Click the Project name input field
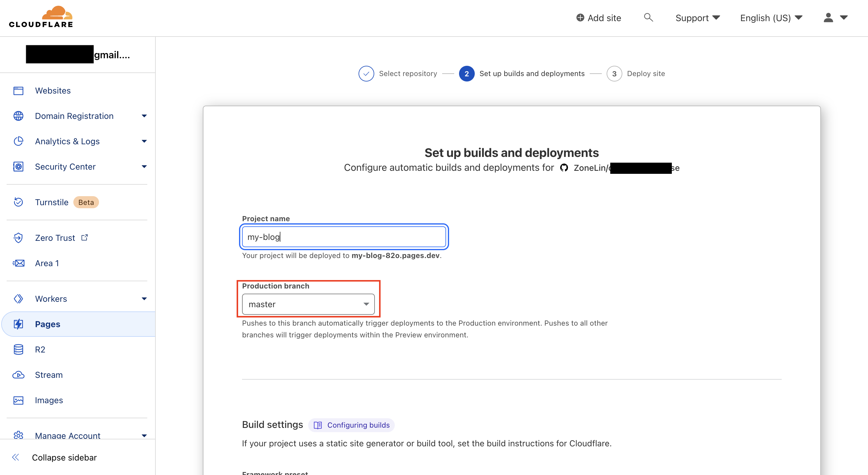The height and width of the screenshot is (475, 868). point(344,236)
